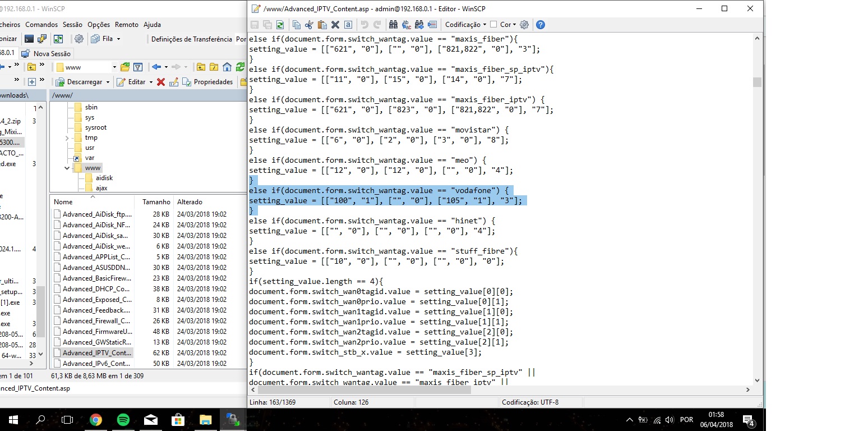This screenshot has width=868, height=431.
Task: Click the Select All icon in editor
Action: point(348,25)
